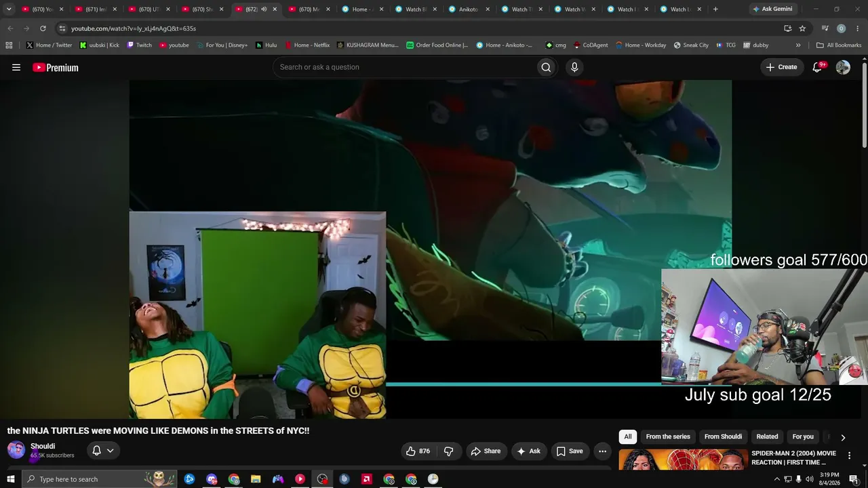
Task: Open the YouTube guide hamburger menu
Action: 16,67
